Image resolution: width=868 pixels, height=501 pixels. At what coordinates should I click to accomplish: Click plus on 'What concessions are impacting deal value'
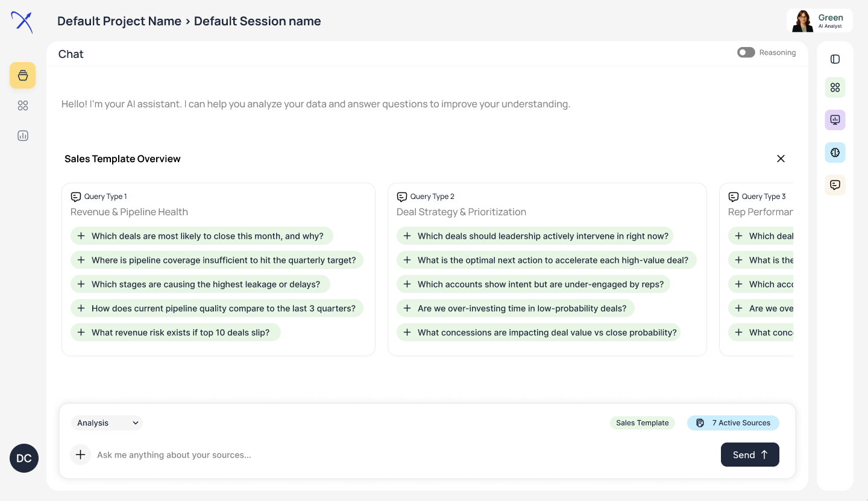407,332
